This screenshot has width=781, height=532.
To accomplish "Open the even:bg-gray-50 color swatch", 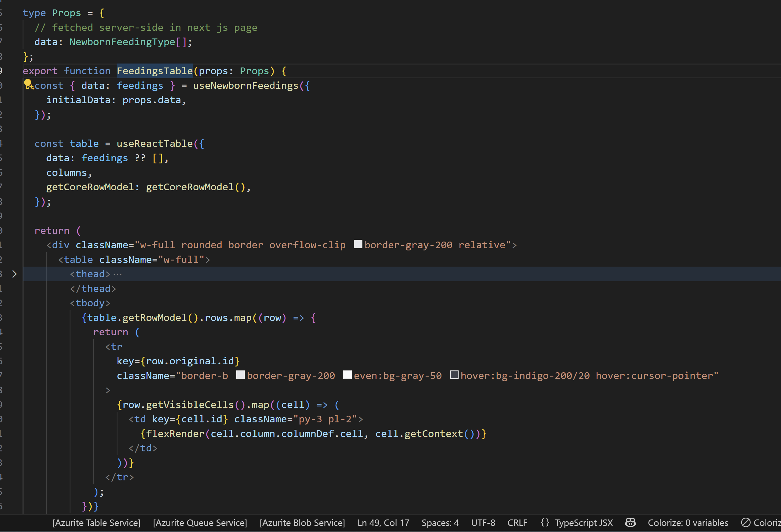I will pyautogui.click(x=347, y=375).
